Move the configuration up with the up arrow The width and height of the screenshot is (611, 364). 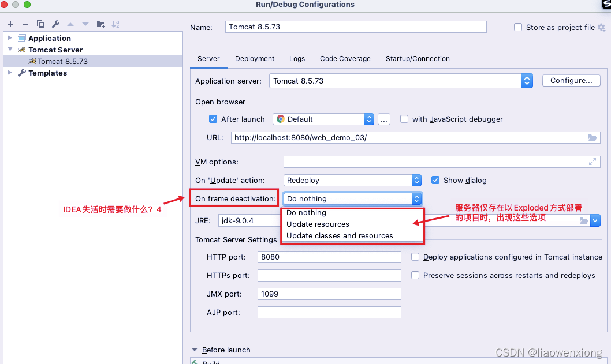point(70,24)
